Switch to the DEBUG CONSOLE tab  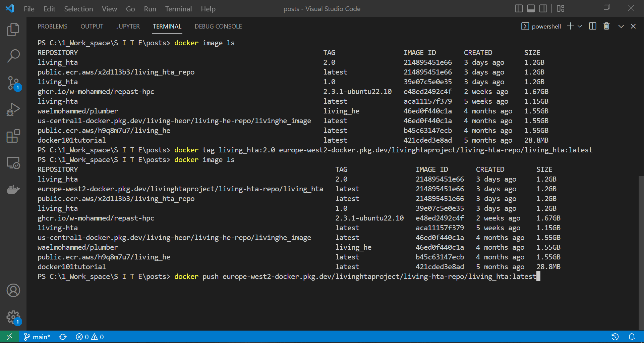point(218,26)
